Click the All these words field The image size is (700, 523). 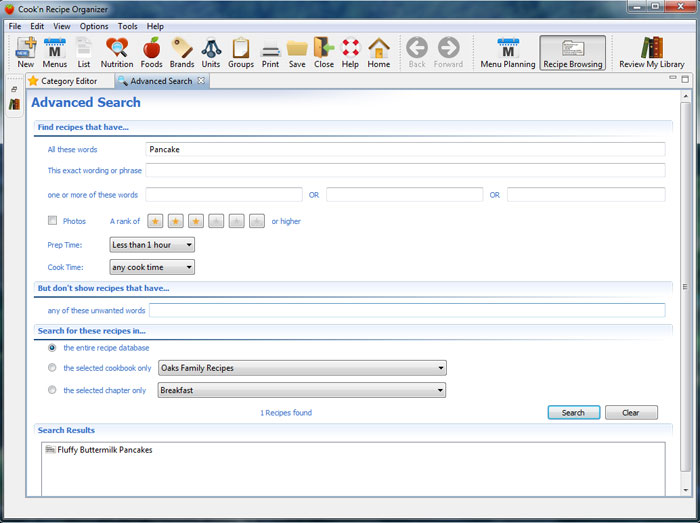[x=405, y=149]
